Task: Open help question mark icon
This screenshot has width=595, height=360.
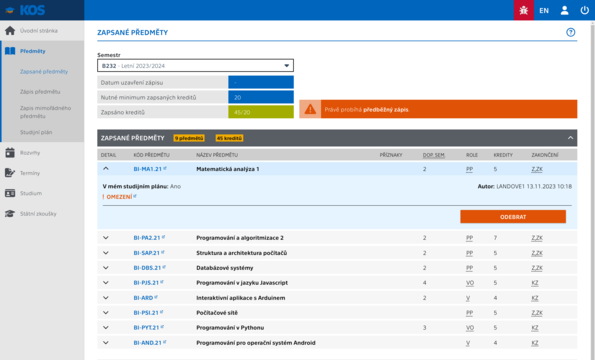Action: [x=570, y=32]
